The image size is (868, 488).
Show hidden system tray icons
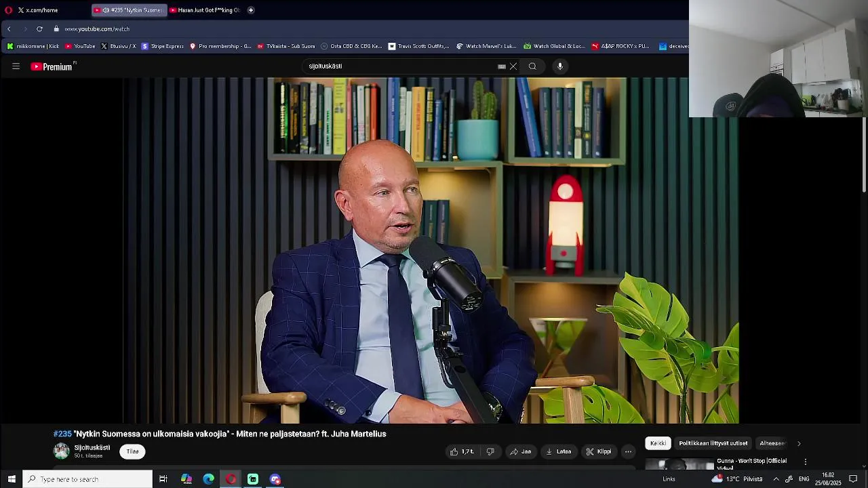click(x=776, y=479)
